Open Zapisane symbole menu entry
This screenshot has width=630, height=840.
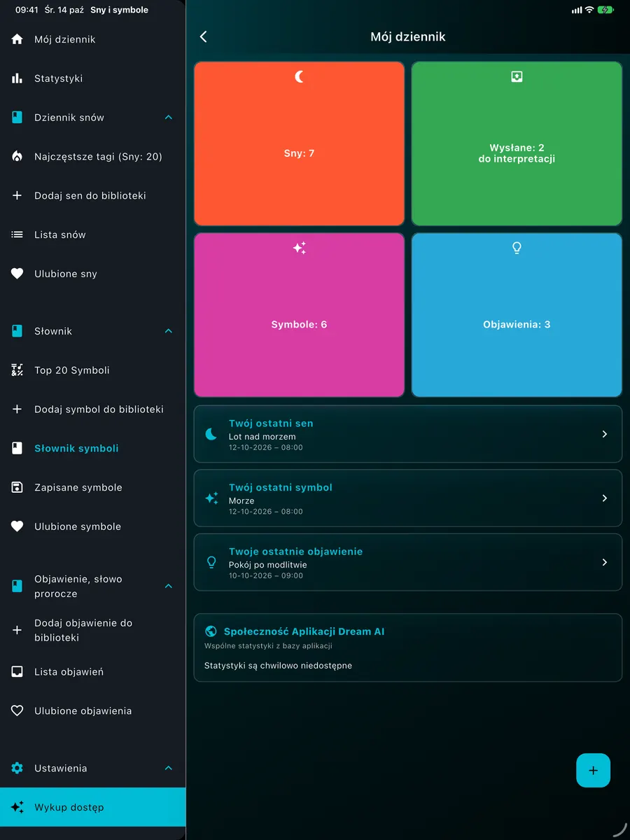click(x=93, y=488)
